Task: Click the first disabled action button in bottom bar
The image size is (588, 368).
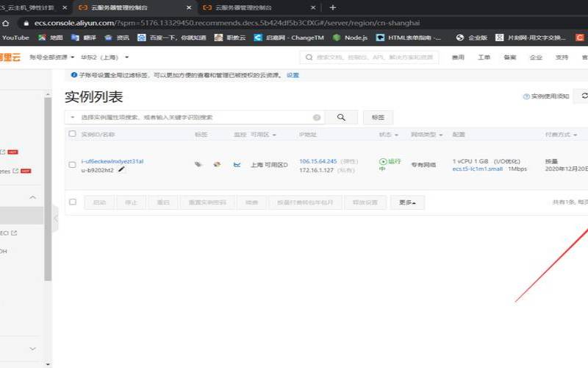Action: [99, 202]
